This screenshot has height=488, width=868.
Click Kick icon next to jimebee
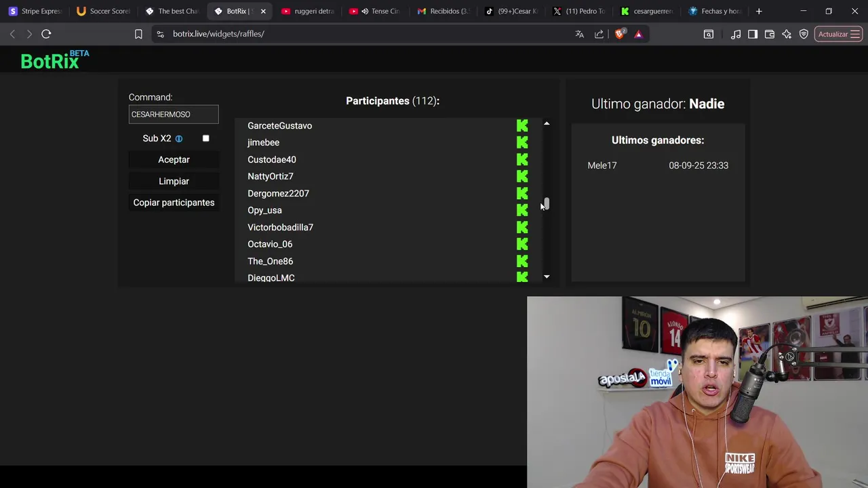522,142
